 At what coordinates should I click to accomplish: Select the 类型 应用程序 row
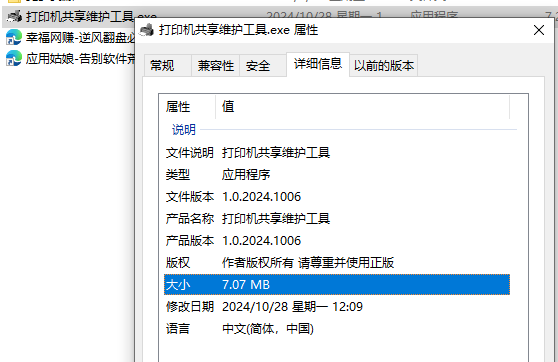pyautogui.click(x=337, y=175)
